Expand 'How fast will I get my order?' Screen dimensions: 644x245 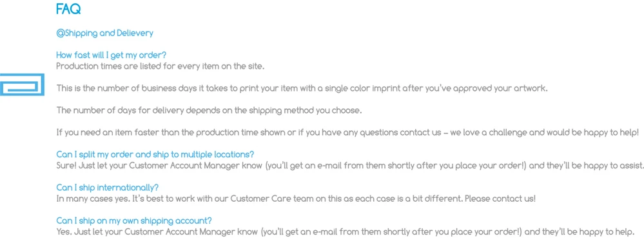click(112, 55)
